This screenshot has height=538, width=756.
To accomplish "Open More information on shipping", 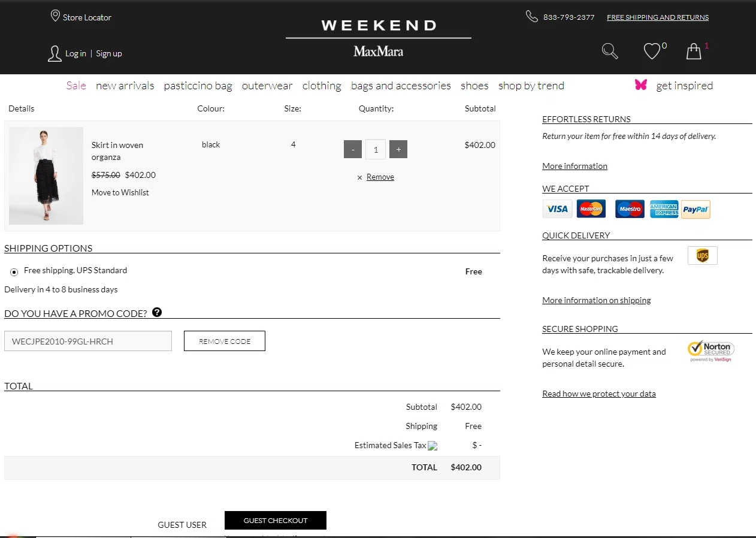I will [x=597, y=300].
